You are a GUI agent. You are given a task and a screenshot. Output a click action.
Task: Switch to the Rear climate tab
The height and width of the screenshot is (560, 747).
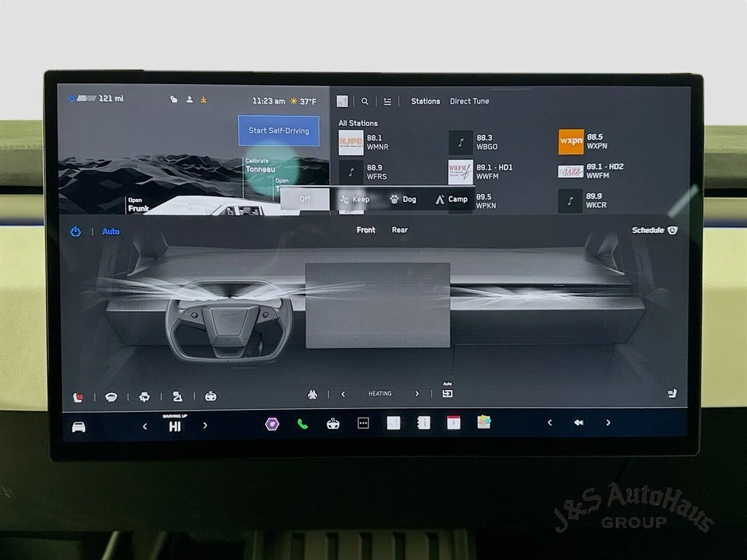coord(400,230)
